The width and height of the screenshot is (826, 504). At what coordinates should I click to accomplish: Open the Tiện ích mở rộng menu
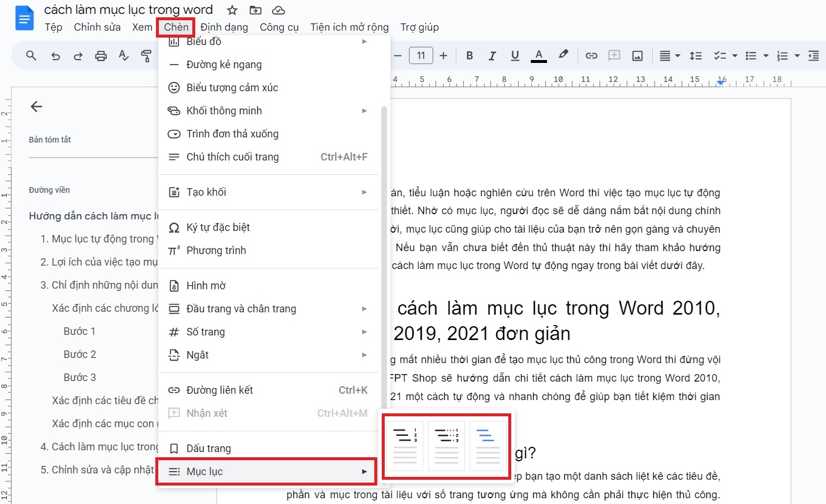point(349,27)
